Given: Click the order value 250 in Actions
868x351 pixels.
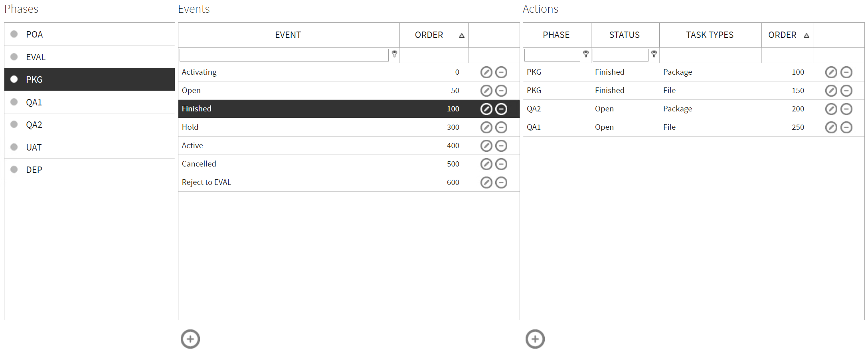Looking at the screenshot, I should [798, 127].
